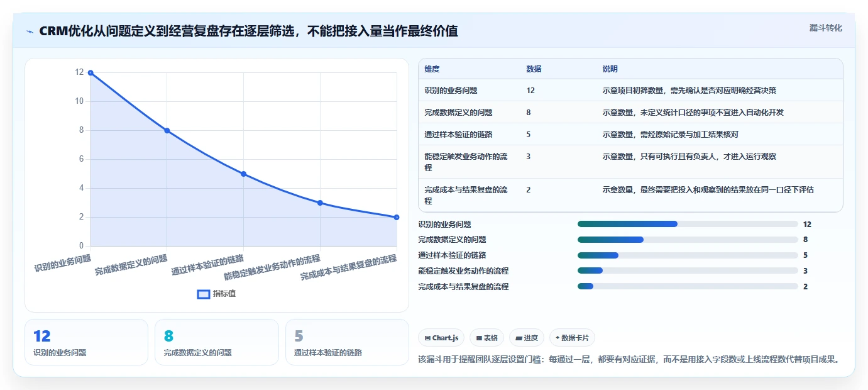The height and width of the screenshot is (390, 868).
Task: Click x-axis label 通过样本验证的链路 in chart
Action: [208, 265]
